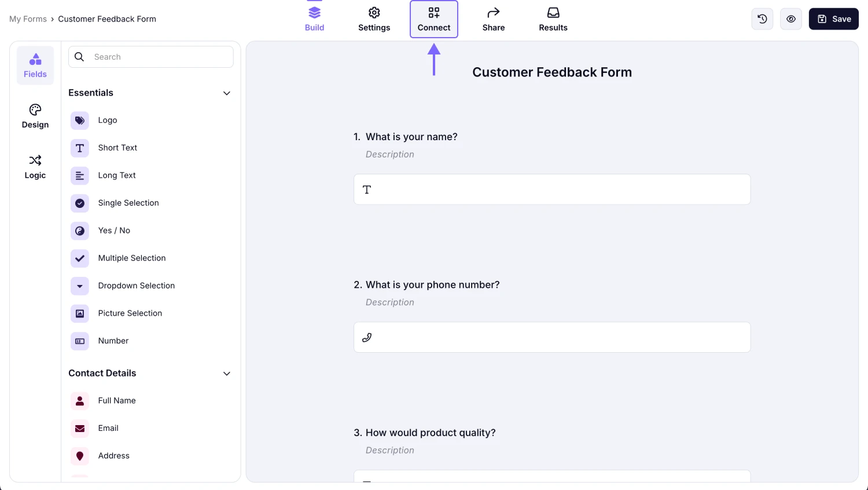The height and width of the screenshot is (490, 868).
Task: Add a Long Text field
Action: (x=79, y=175)
